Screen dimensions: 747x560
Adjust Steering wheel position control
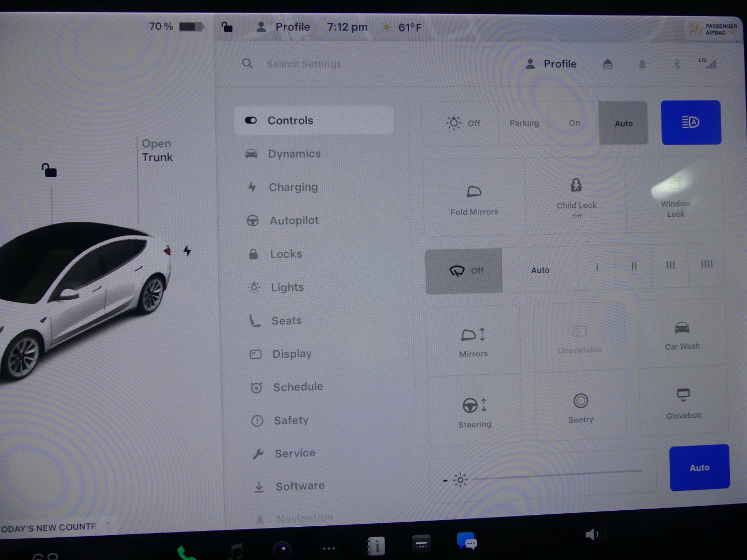[x=474, y=412]
